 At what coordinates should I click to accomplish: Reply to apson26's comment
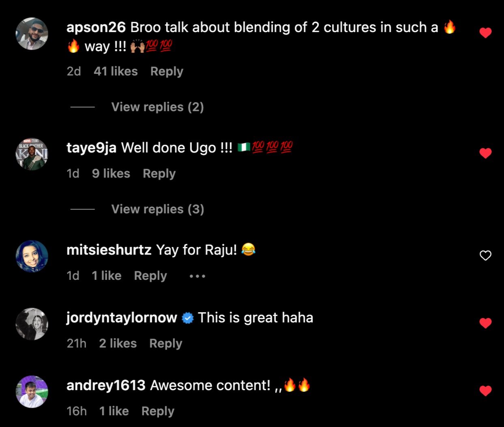[167, 72]
